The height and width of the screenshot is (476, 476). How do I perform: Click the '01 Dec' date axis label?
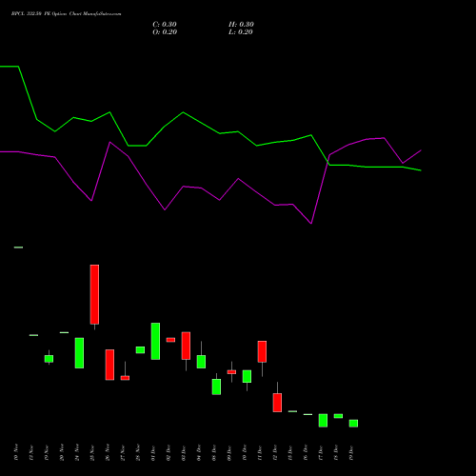(153, 453)
